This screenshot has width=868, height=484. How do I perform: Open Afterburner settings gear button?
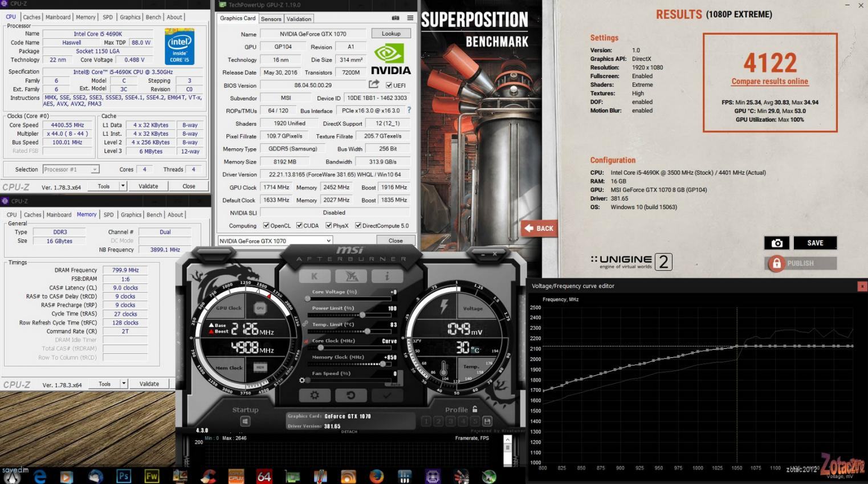pos(314,394)
